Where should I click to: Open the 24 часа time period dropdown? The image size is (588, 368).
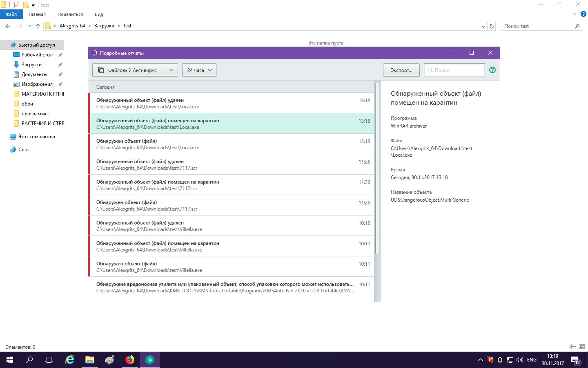click(x=199, y=70)
